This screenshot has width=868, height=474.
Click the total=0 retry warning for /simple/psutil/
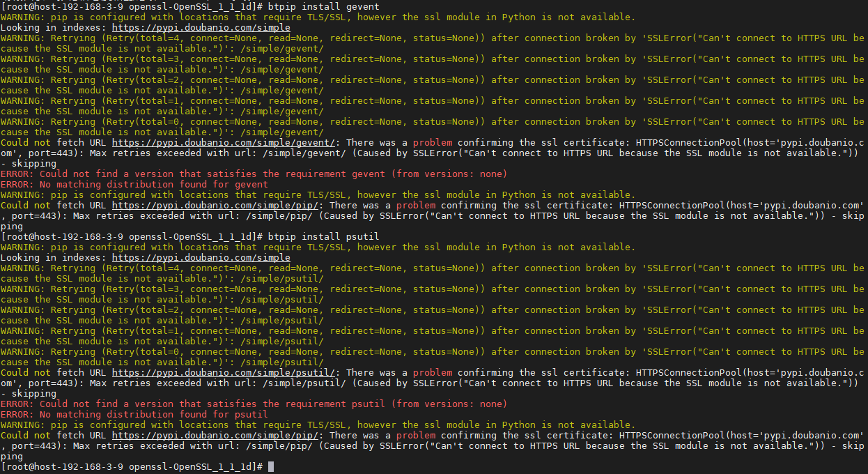433,357
